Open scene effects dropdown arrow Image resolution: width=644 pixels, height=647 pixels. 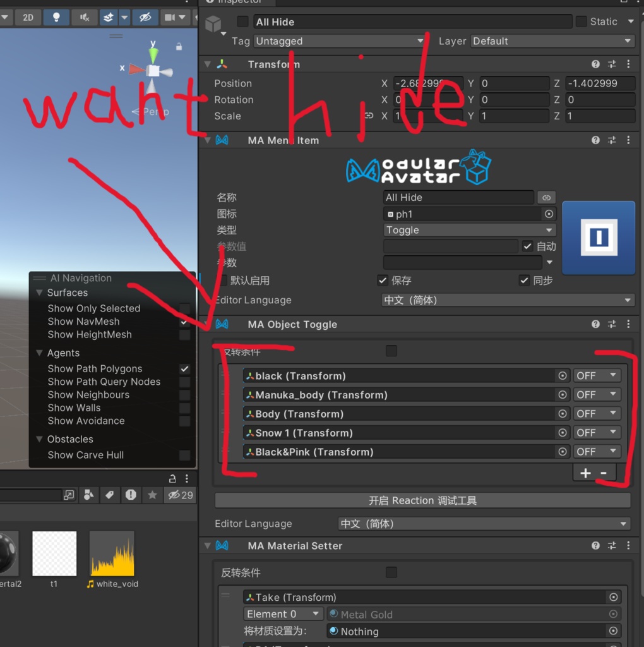click(124, 17)
